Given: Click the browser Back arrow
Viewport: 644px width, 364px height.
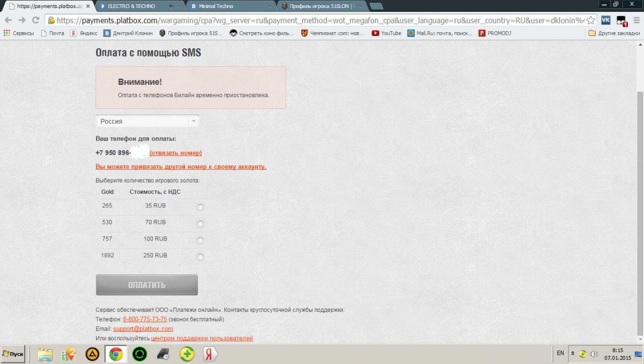Looking at the screenshot, I should pos(8,20).
